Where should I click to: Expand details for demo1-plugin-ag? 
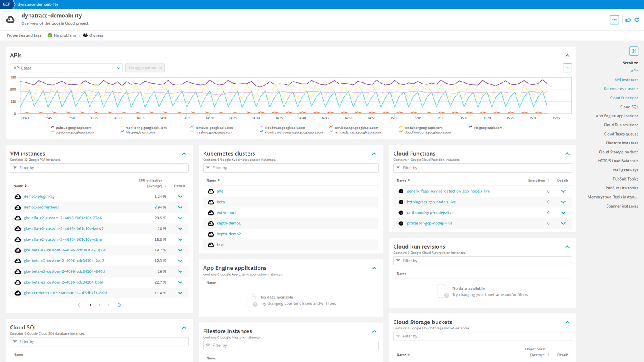[180, 197]
